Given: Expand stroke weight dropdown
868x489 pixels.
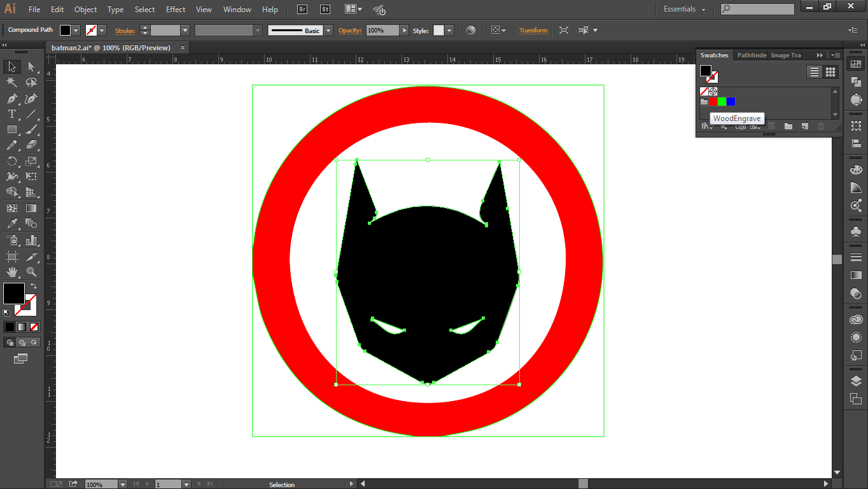Looking at the screenshot, I should [x=185, y=31].
